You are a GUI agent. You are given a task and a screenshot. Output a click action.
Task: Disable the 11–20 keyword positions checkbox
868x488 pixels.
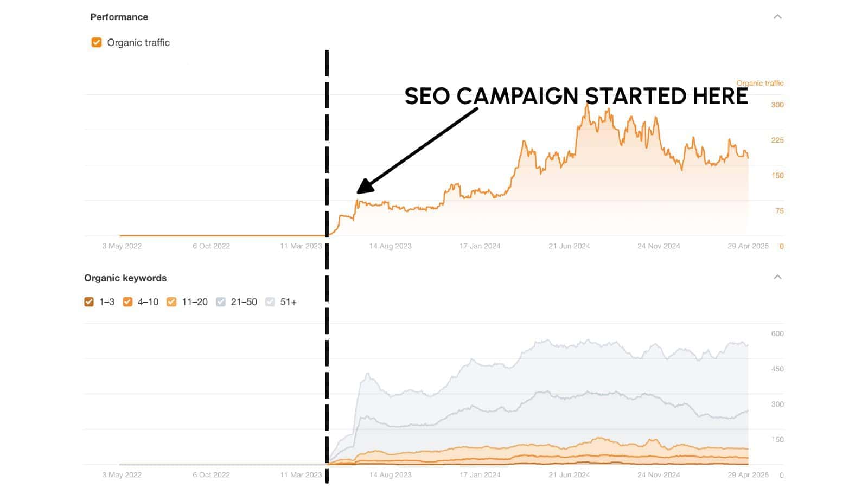pos(171,302)
